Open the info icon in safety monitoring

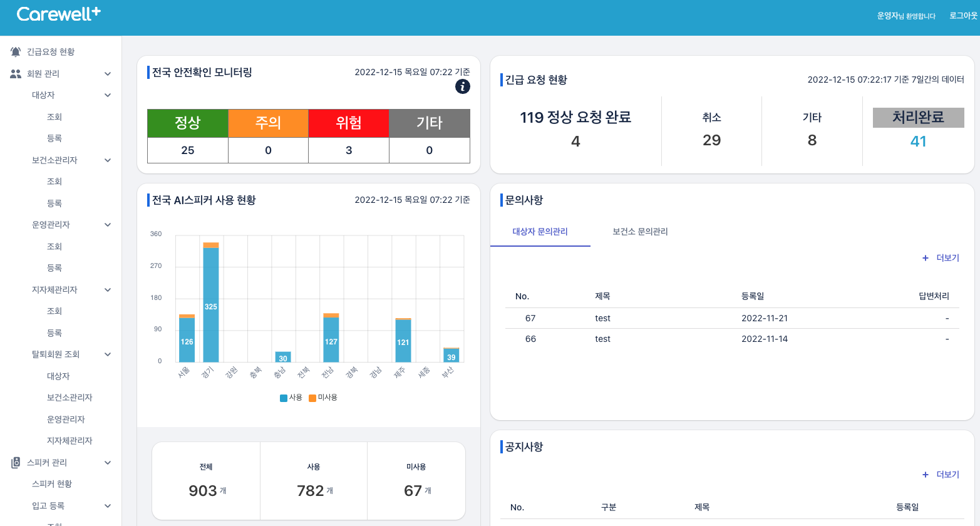pyautogui.click(x=462, y=87)
